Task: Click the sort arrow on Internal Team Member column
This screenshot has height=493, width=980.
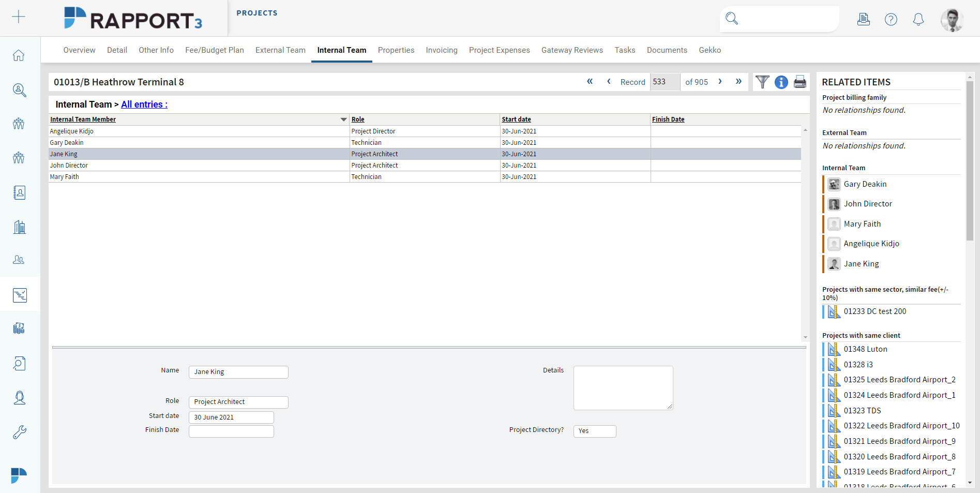Action: (343, 119)
